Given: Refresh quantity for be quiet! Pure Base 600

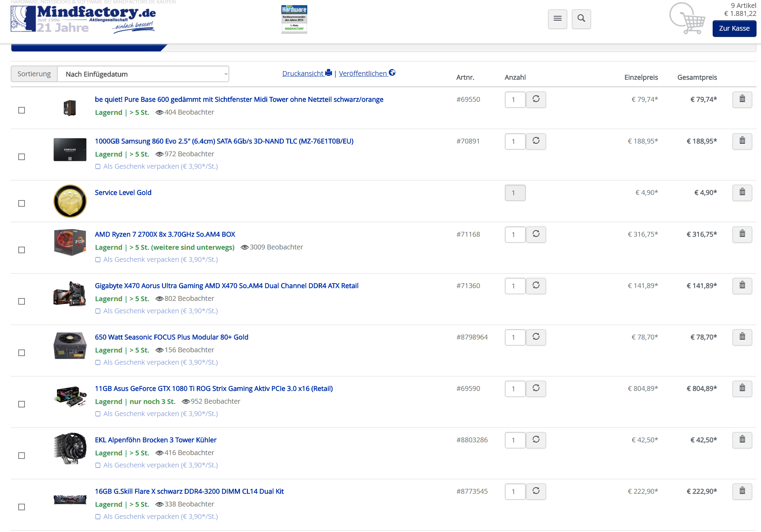Looking at the screenshot, I should (x=536, y=99).
